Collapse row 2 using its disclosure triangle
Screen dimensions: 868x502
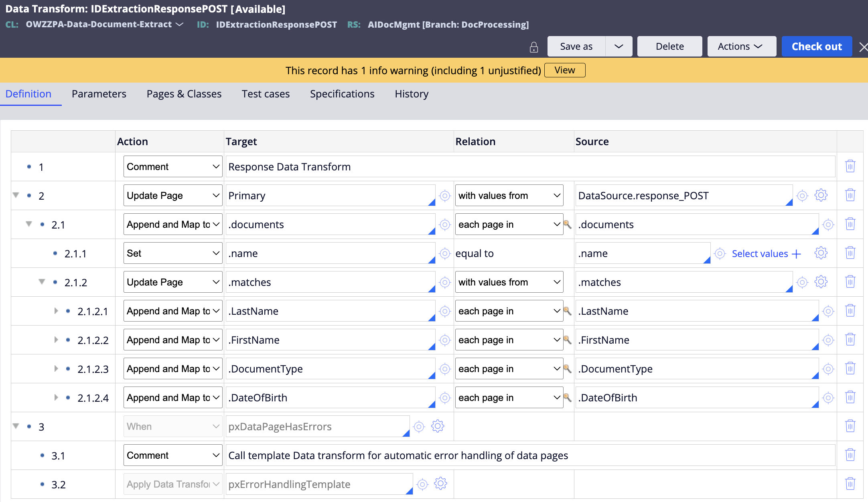tap(15, 195)
